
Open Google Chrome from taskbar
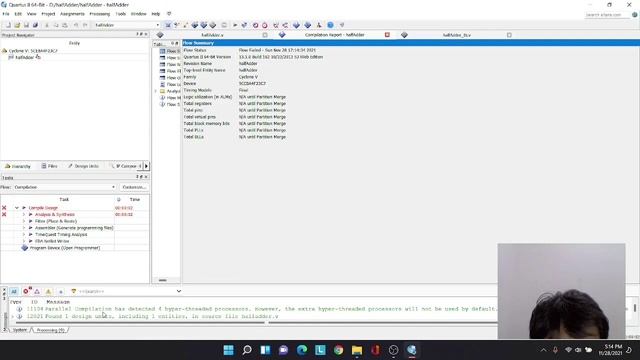[x=338, y=350]
